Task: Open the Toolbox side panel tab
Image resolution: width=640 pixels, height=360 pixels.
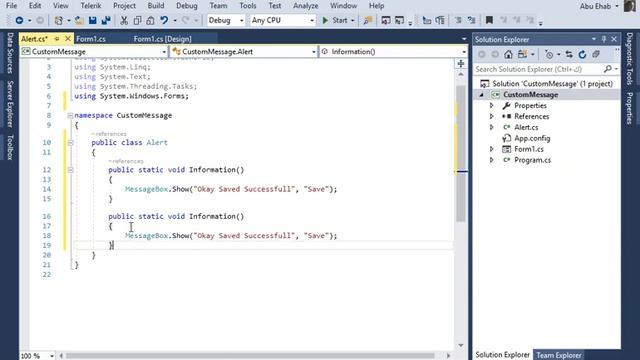Action: pos(10,147)
